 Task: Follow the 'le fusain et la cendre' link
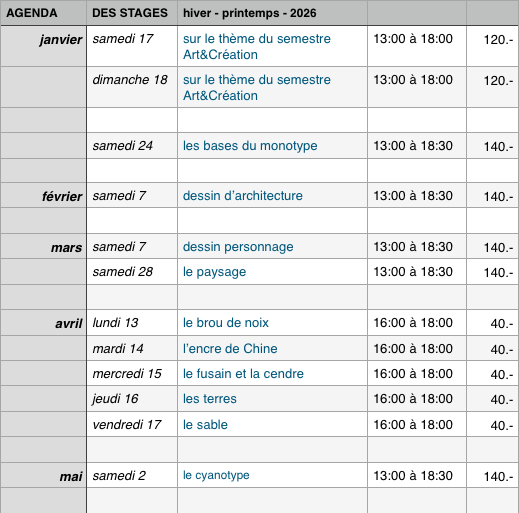[243, 374]
